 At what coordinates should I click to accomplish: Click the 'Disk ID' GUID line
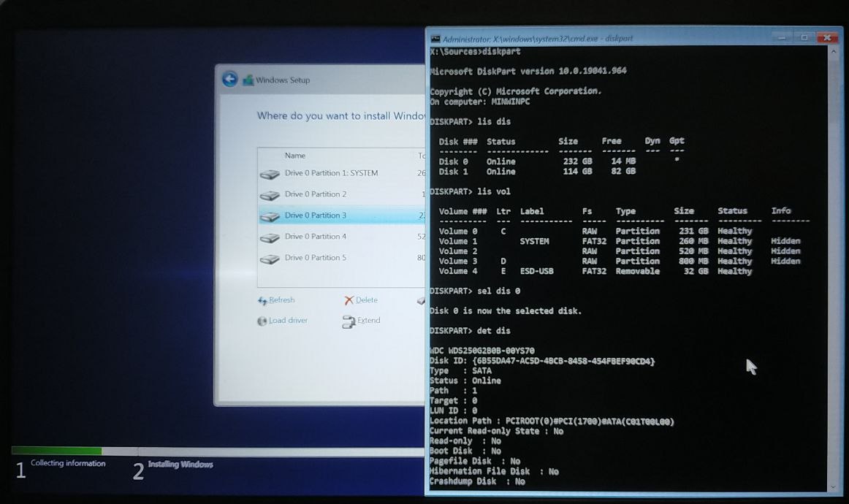click(542, 361)
